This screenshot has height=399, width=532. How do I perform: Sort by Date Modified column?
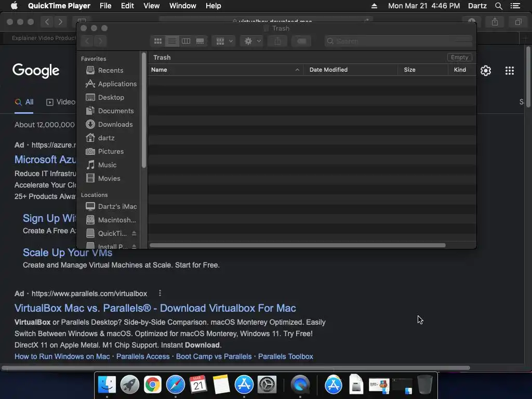coord(351,70)
